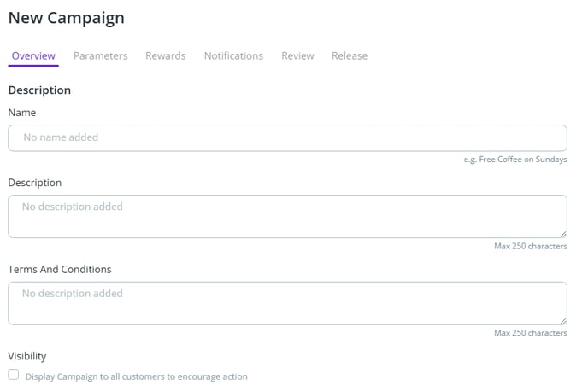Switch to the Overview tab
Image resolution: width=588 pixels, height=391 pixels.
pyautogui.click(x=33, y=55)
